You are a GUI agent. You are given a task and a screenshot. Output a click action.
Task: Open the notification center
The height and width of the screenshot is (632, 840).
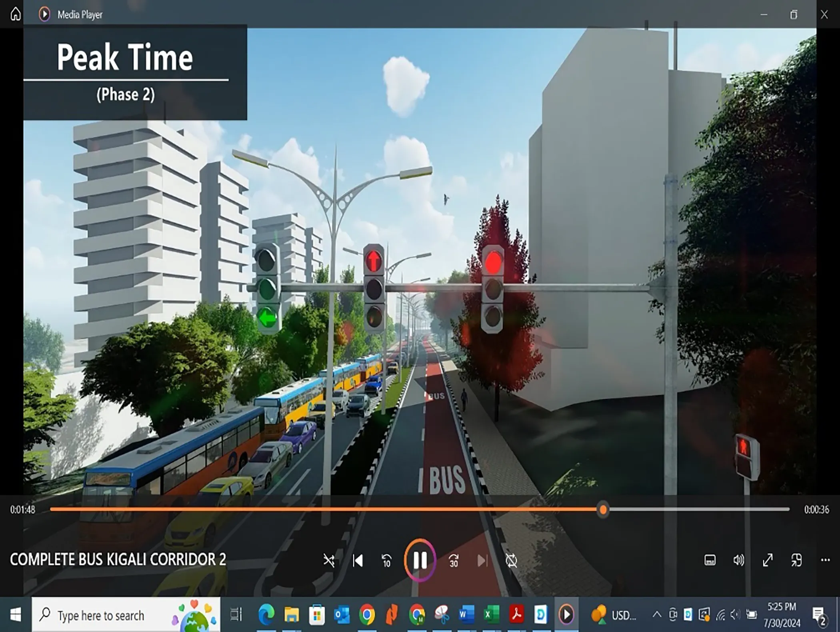pyautogui.click(x=819, y=615)
